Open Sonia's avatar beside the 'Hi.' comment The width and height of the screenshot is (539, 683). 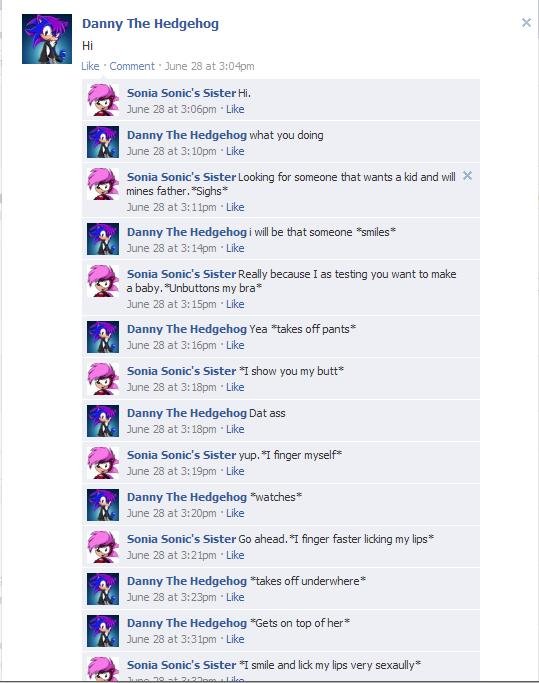click(x=103, y=100)
